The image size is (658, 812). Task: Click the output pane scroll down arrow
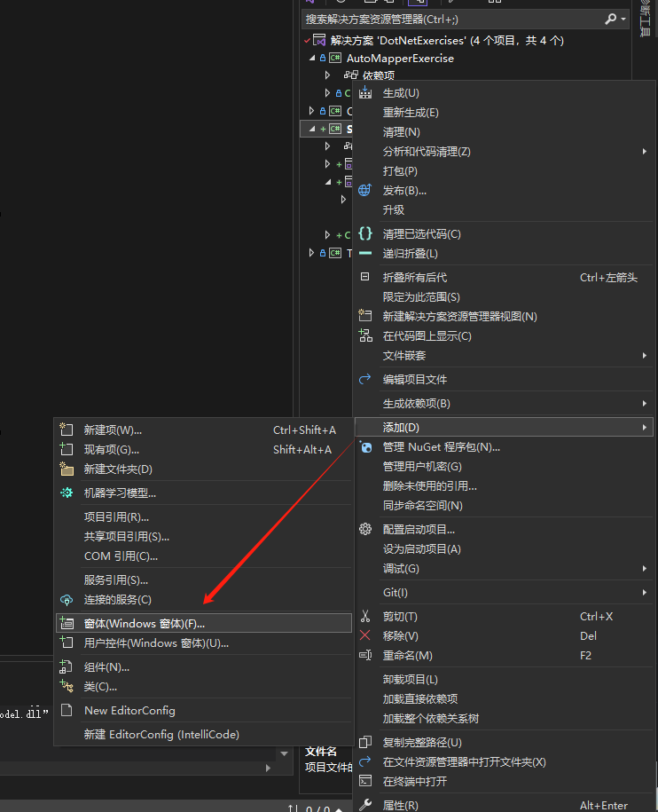pyautogui.click(x=284, y=753)
